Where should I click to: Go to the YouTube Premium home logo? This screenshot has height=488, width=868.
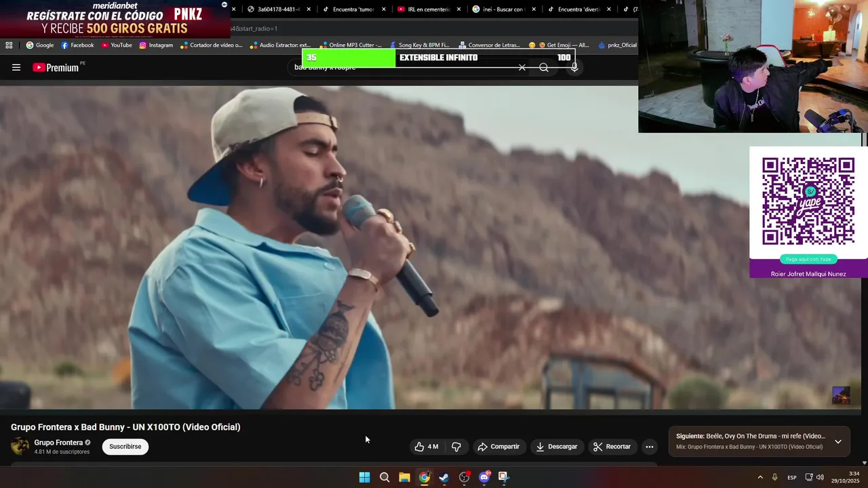pyautogui.click(x=57, y=67)
